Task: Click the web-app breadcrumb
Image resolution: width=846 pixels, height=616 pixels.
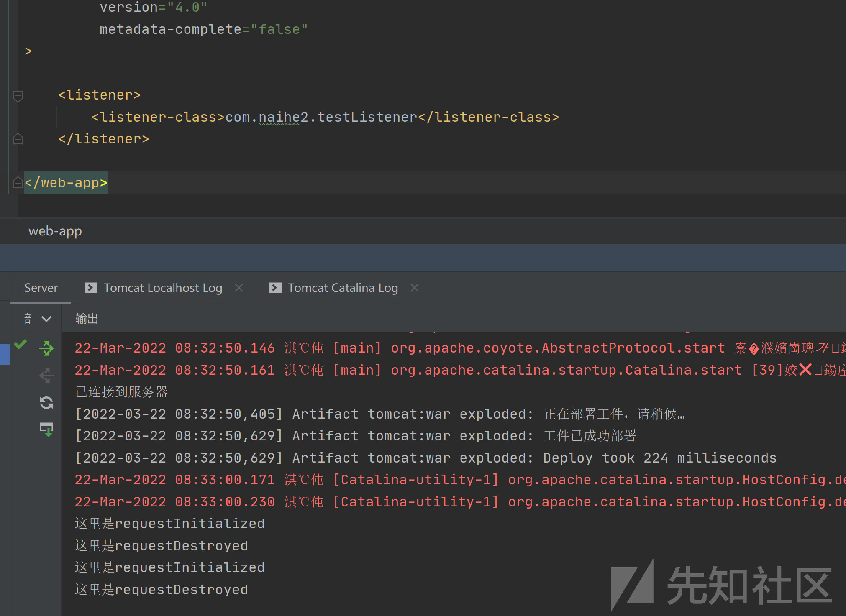Action: click(x=55, y=231)
